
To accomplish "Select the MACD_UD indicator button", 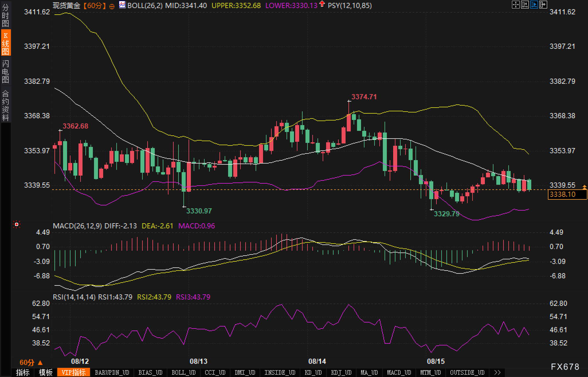I will [x=399, y=372].
